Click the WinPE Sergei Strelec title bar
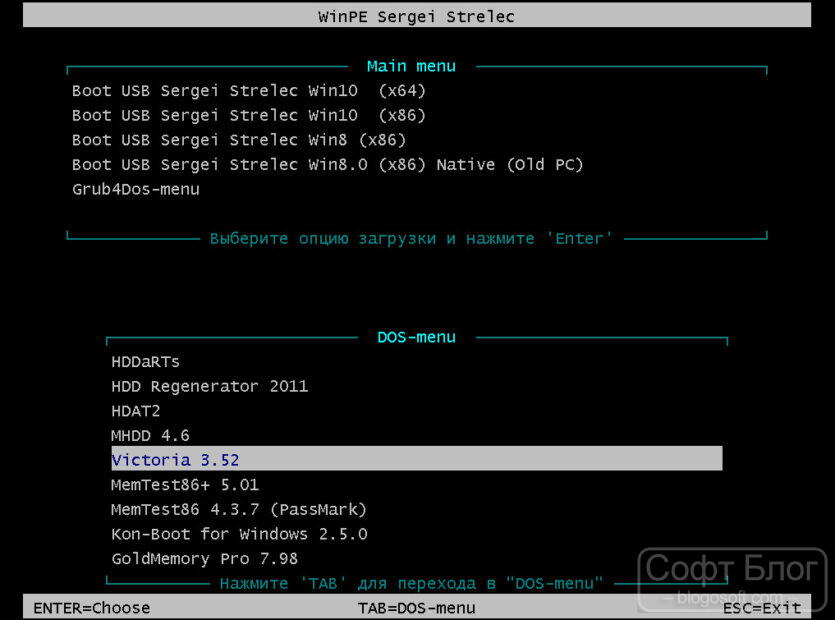This screenshot has height=620, width=835. click(x=417, y=15)
